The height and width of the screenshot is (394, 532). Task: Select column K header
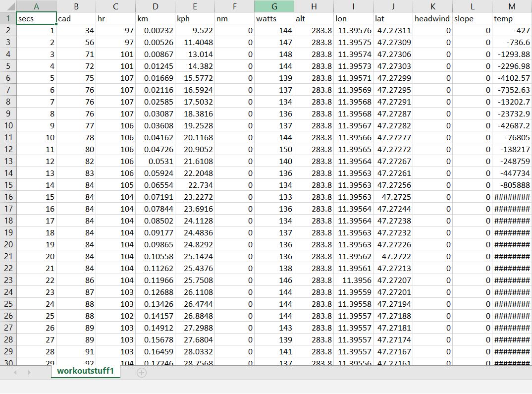(433, 6)
